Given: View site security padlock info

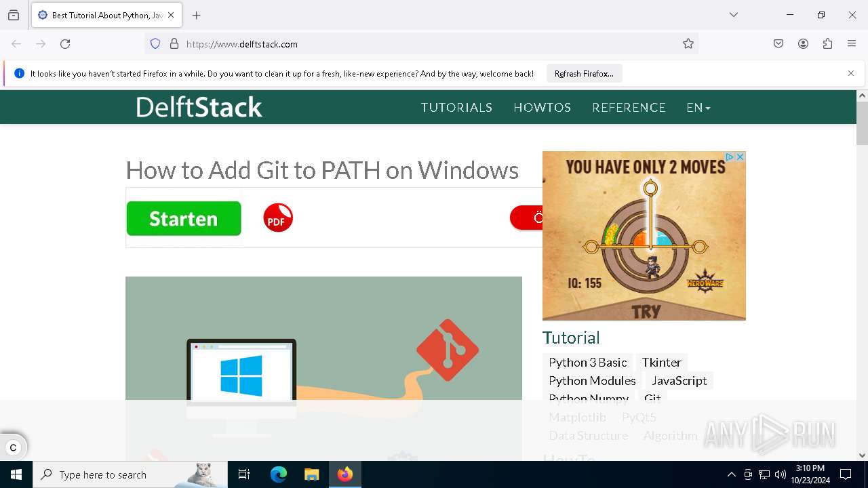Looking at the screenshot, I should point(174,44).
